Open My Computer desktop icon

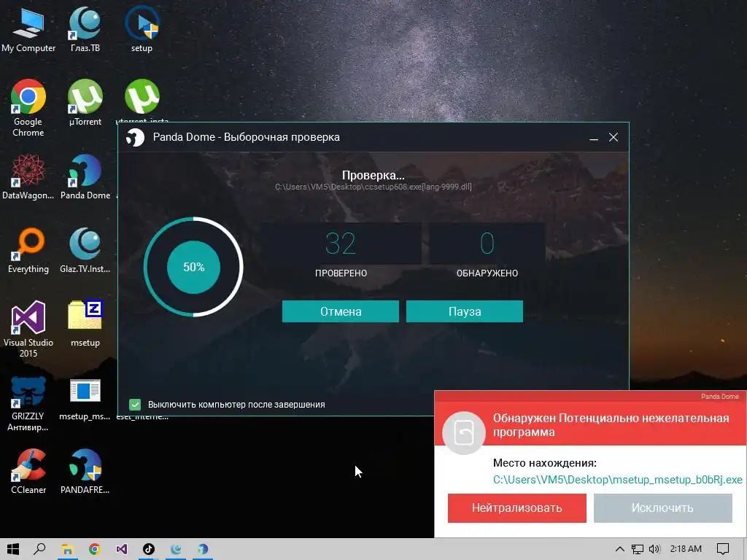point(28,29)
